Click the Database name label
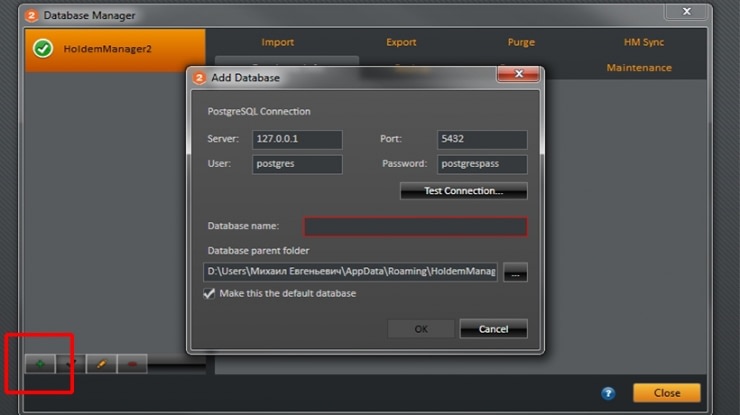The image size is (740, 415). tap(244, 226)
